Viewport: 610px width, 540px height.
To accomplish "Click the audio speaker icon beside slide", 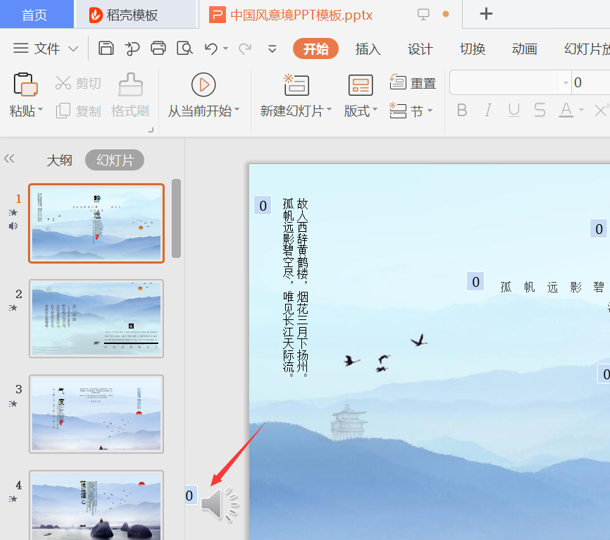I will pos(219,503).
